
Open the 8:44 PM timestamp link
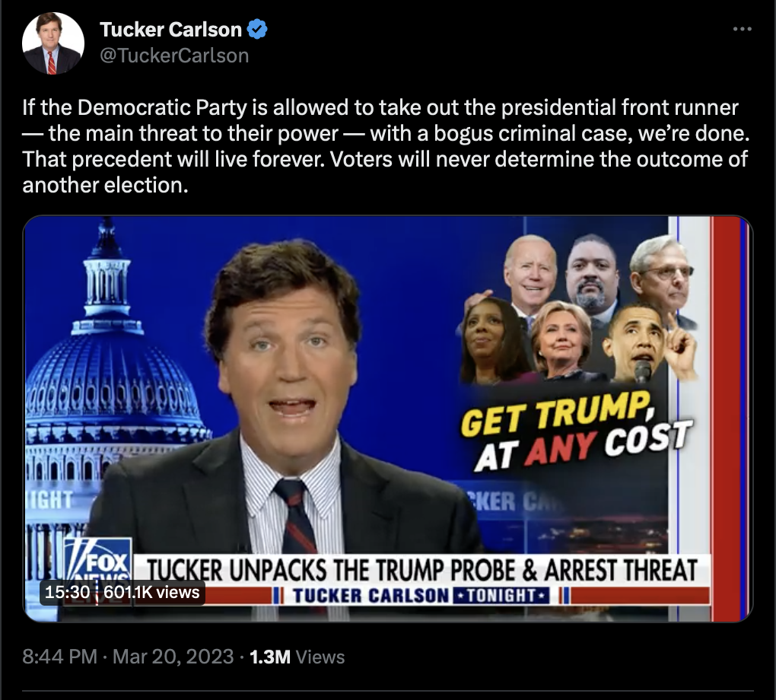(x=59, y=657)
